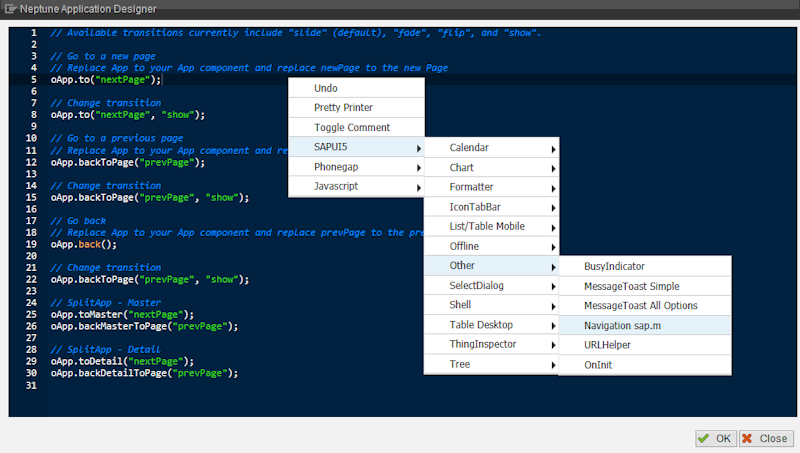Expand List/Table Mobile submenu arrow
The width and height of the screenshot is (800, 453).
tap(554, 228)
